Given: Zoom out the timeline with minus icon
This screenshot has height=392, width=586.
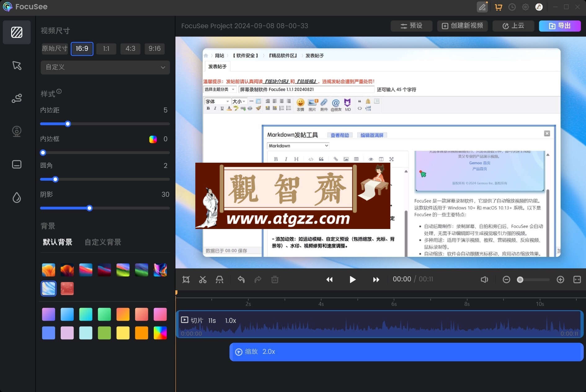Looking at the screenshot, I should point(506,280).
